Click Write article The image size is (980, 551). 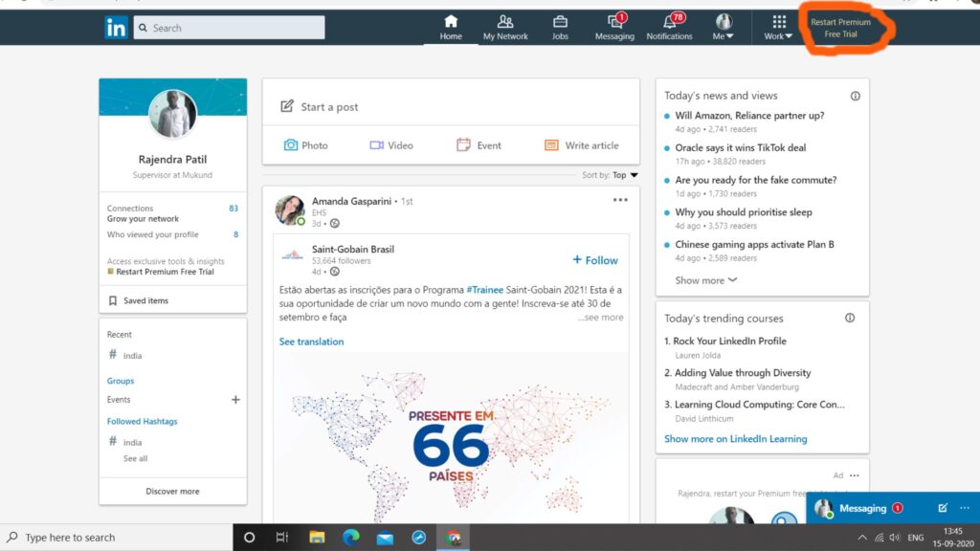581,145
